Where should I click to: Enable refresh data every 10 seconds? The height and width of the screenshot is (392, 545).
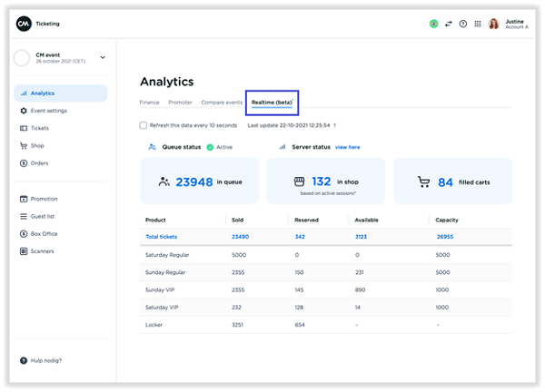[x=144, y=125]
